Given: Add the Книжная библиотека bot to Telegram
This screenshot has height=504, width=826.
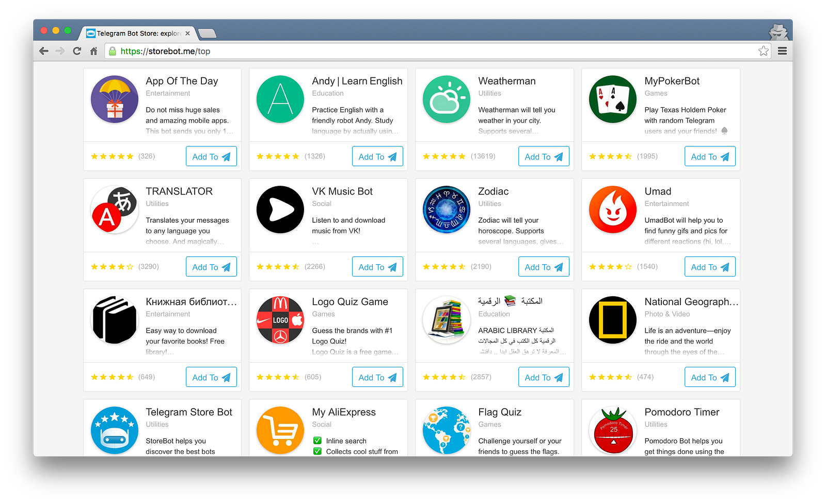Looking at the screenshot, I should [211, 377].
